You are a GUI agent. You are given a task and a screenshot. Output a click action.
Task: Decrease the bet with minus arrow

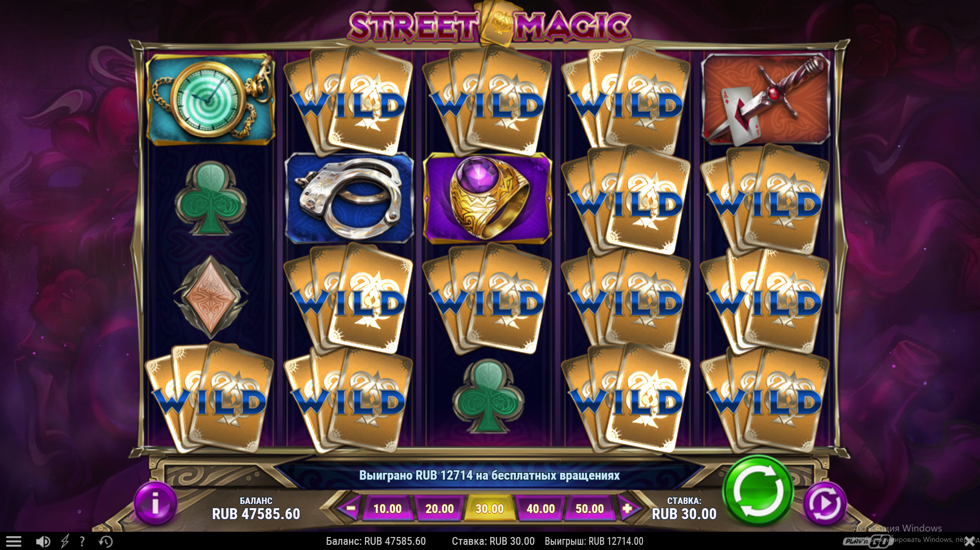(x=350, y=508)
